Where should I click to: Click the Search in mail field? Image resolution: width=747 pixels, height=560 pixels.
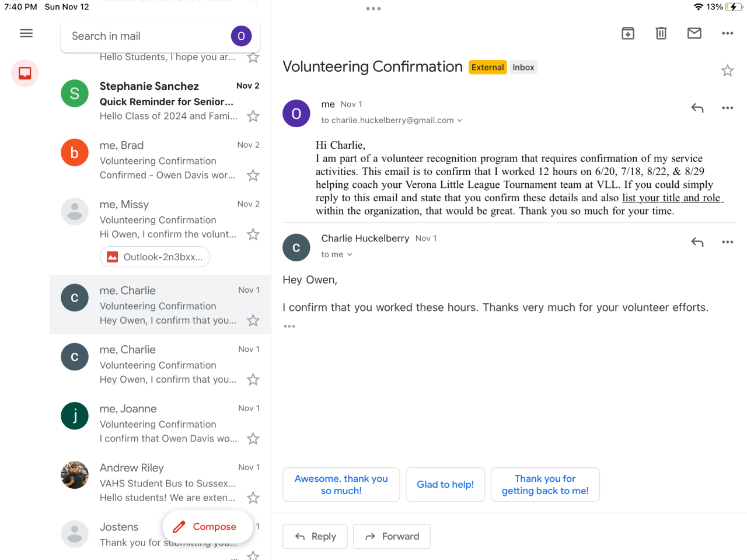tap(146, 36)
